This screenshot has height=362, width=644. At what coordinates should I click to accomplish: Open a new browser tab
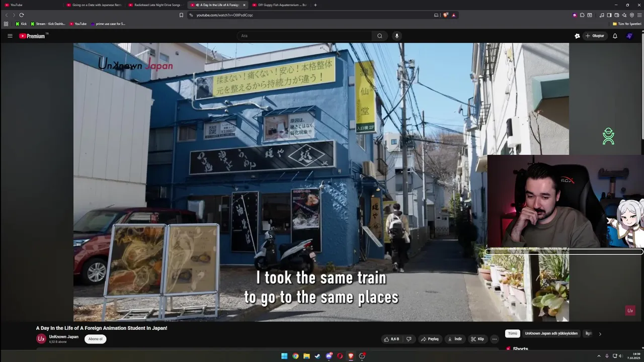coord(315,5)
